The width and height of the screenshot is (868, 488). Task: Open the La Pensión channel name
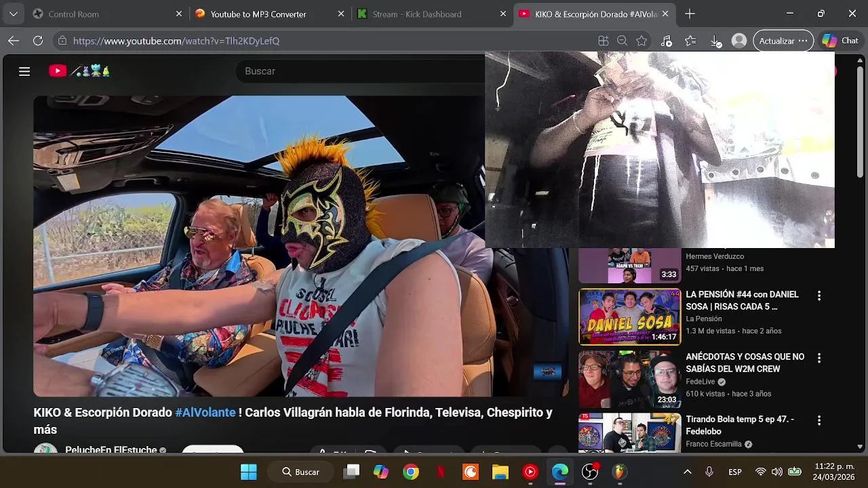704,319
